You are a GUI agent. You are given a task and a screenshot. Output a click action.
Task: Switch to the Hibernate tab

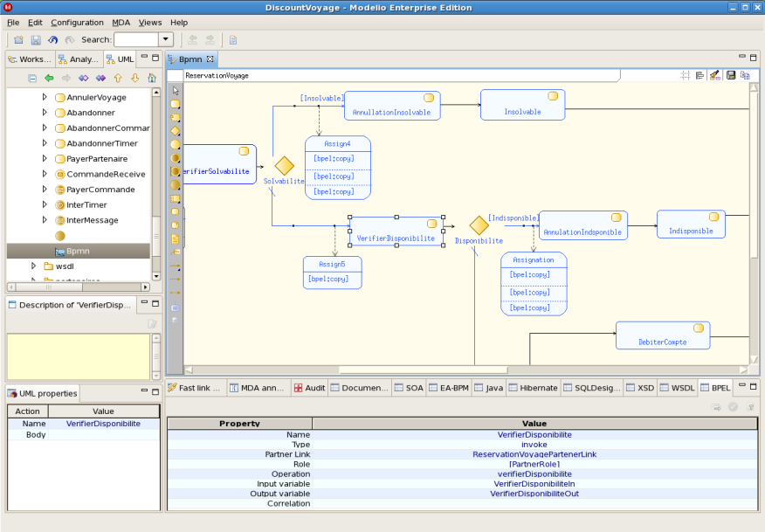(534, 388)
